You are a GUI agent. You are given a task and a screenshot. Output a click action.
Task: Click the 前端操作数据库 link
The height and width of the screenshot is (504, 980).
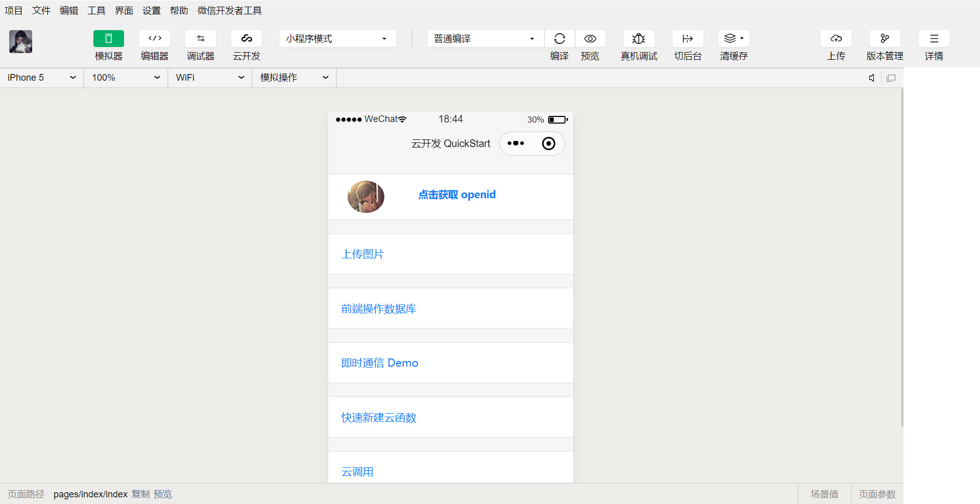tap(379, 308)
